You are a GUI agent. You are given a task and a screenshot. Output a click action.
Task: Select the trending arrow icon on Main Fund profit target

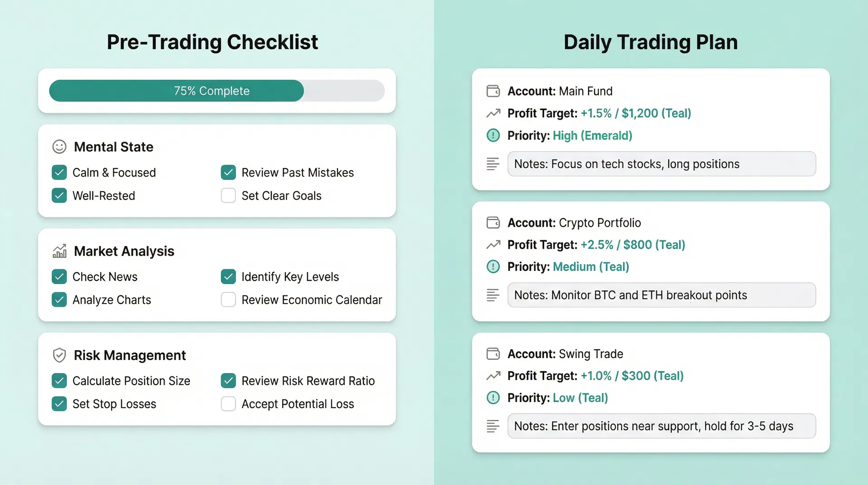(493, 113)
